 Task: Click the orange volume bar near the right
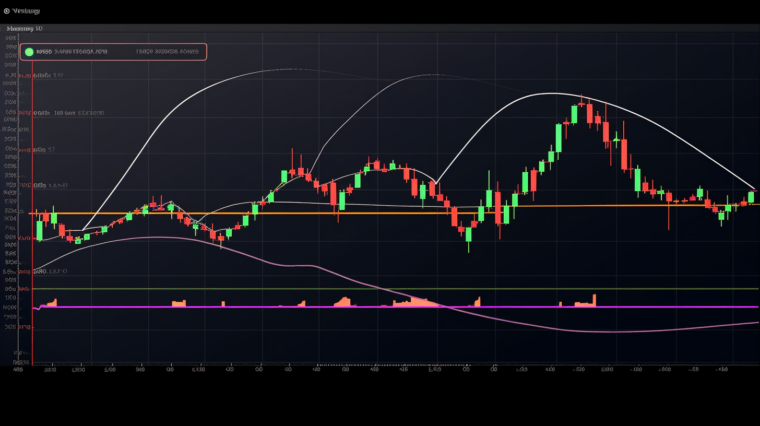click(x=594, y=299)
